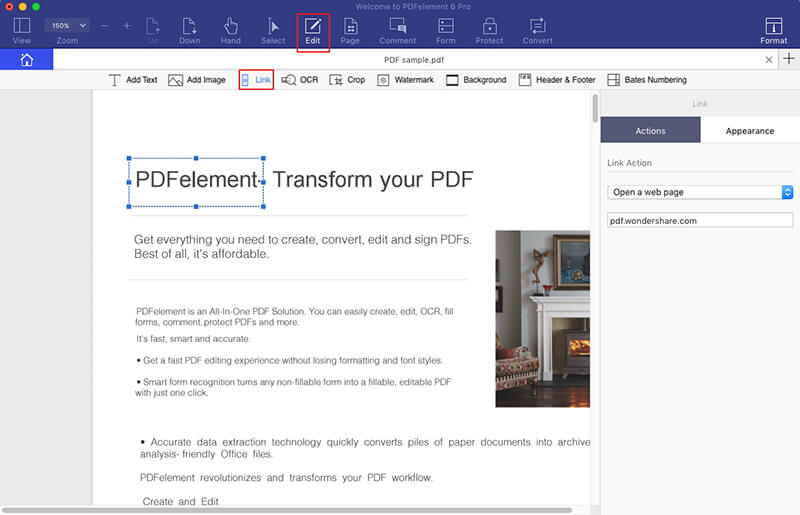Screen dimensions: 800x515
Task: Click 'It's fast, smart and accurate.' line
Action: click(193, 339)
